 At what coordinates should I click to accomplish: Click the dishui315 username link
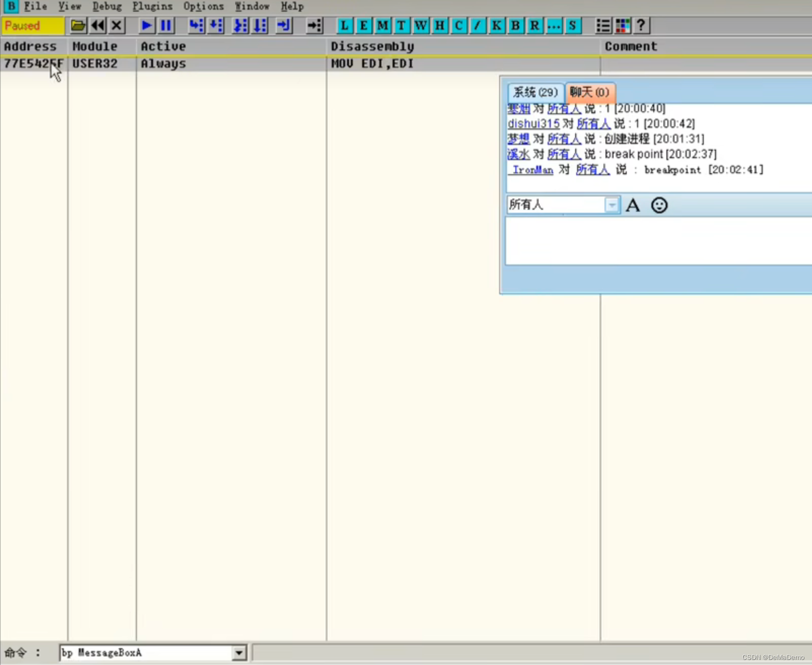(534, 123)
